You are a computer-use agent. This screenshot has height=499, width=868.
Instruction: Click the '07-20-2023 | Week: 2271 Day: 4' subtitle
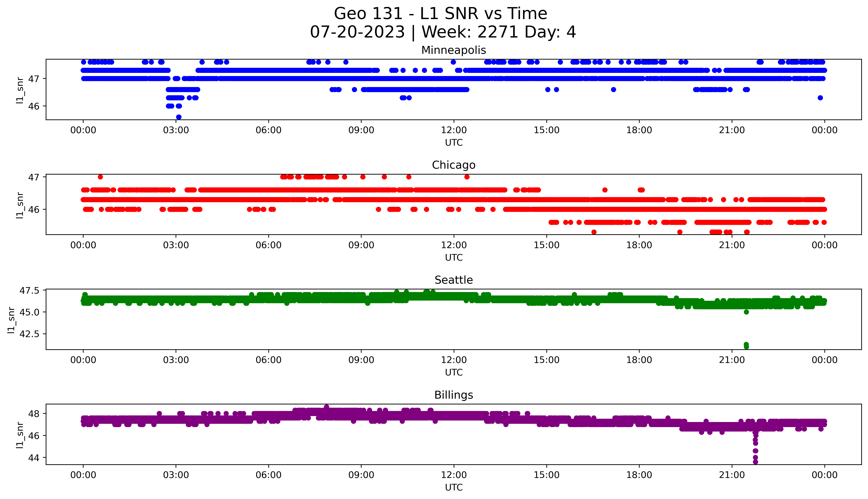[443, 32]
